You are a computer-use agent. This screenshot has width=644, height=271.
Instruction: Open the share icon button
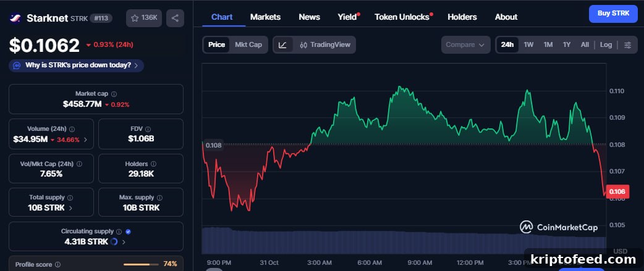coord(175,18)
